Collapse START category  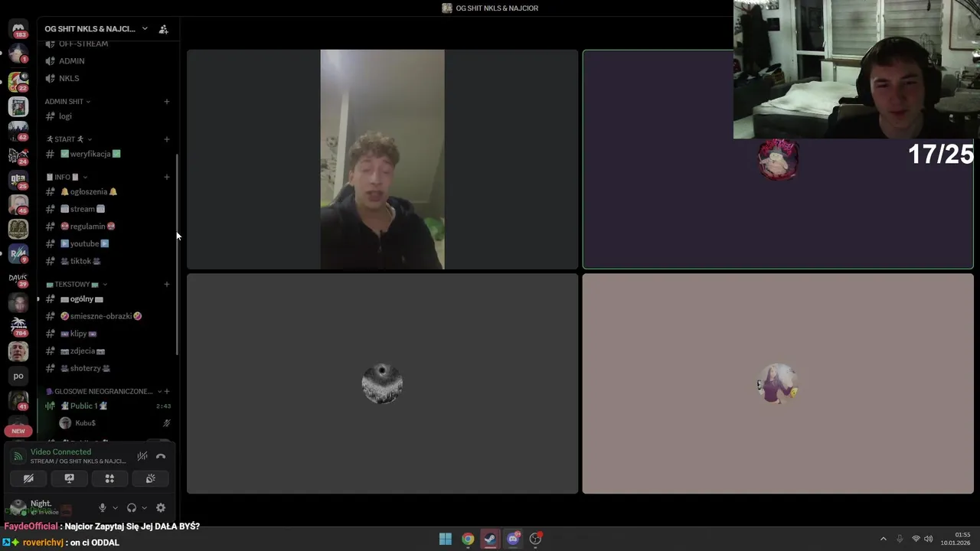(x=69, y=139)
